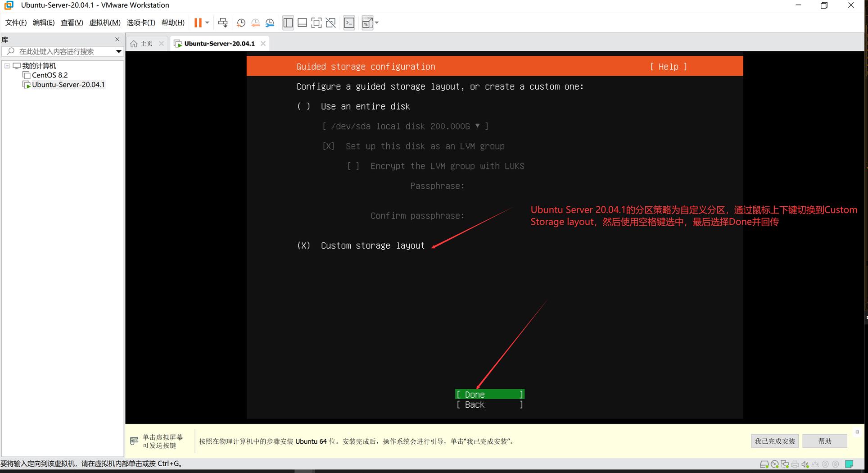Click the take snapshot clock icon

pyautogui.click(x=241, y=23)
